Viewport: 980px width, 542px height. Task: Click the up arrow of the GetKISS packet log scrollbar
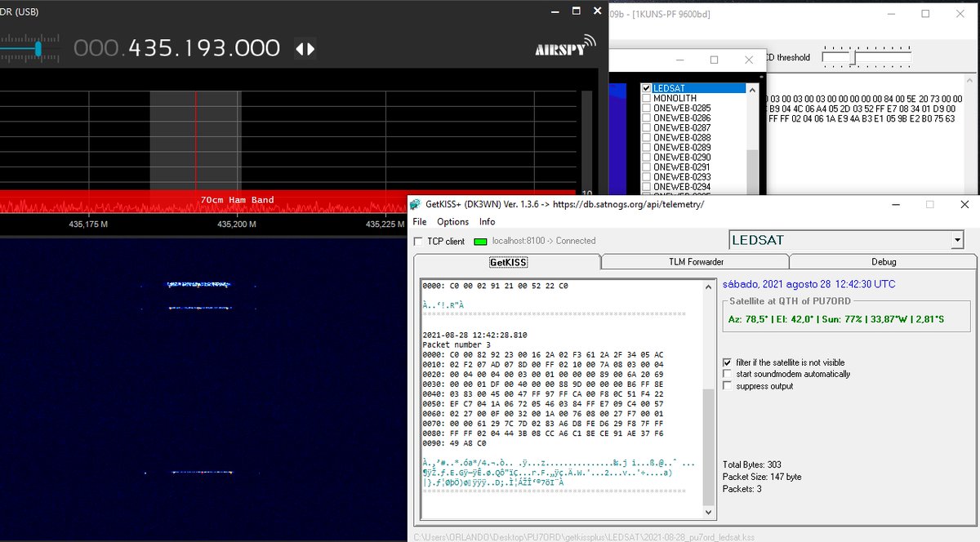coord(708,288)
